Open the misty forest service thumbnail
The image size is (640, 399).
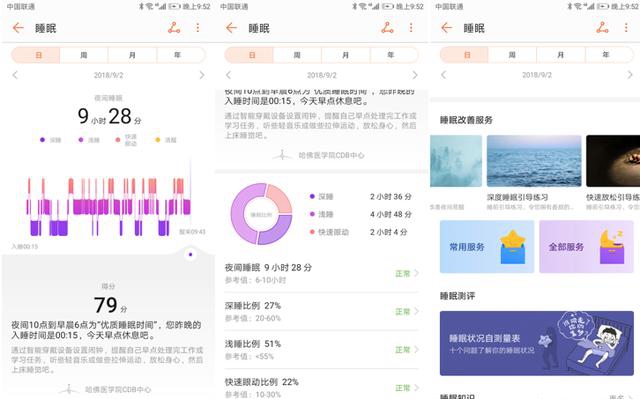tap(456, 161)
